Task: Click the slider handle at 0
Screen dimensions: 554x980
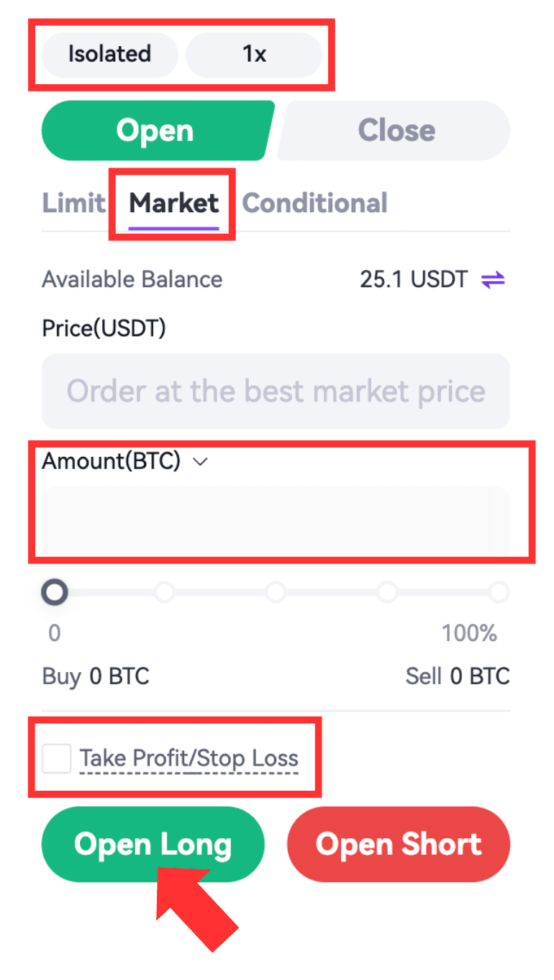Action: pyautogui.click(x=55, y=593)
